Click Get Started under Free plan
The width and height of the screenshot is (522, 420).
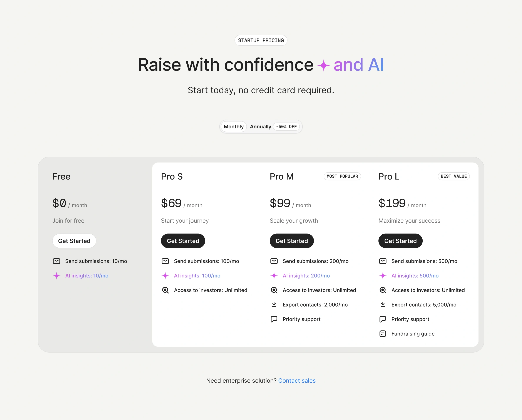74,241
